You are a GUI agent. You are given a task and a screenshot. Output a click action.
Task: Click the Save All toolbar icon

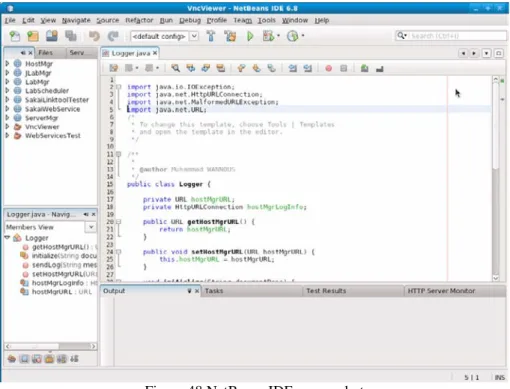point(71,36)
